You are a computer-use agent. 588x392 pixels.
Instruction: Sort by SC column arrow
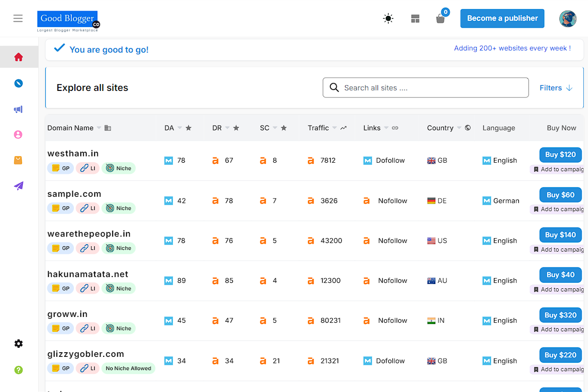(275, 128)
